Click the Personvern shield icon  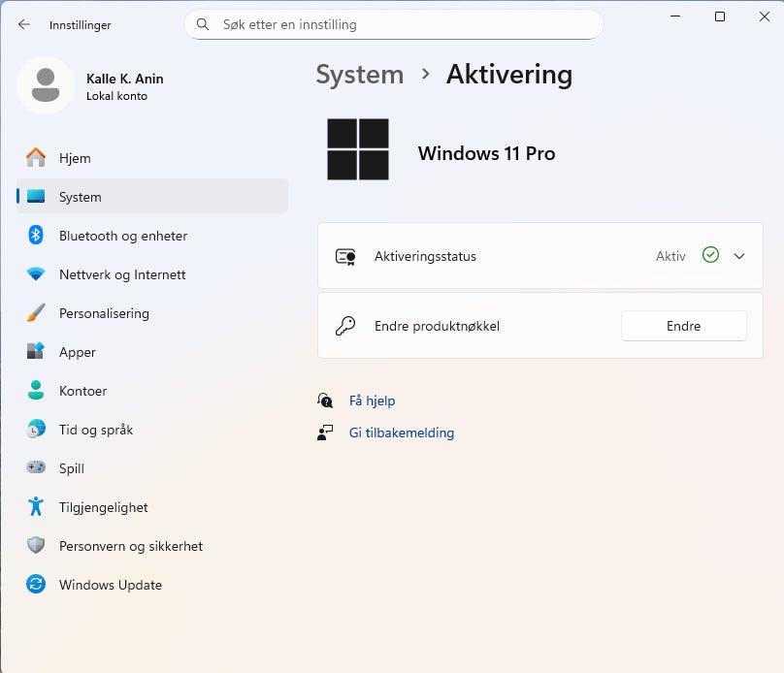pyautogui.click(x=36, y=545)
